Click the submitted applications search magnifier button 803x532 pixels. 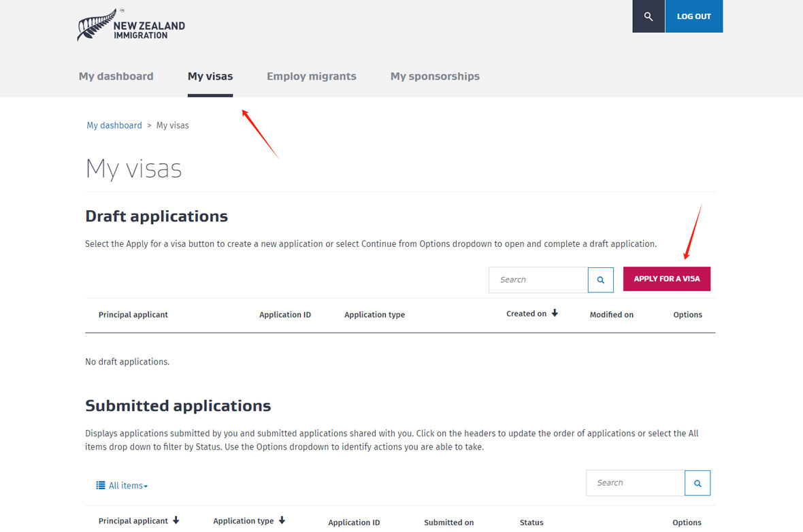point(697,483)
